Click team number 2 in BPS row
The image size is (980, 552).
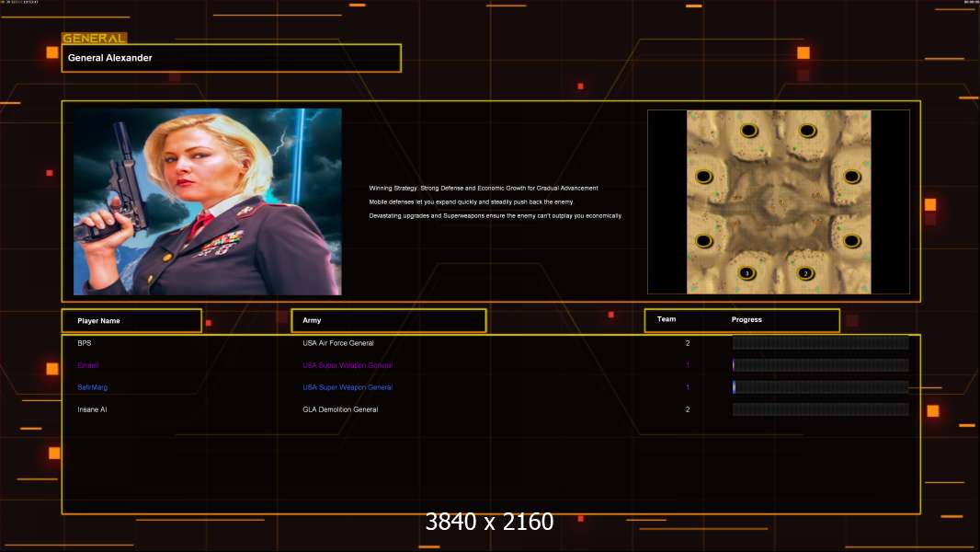[x=688, y=343]
